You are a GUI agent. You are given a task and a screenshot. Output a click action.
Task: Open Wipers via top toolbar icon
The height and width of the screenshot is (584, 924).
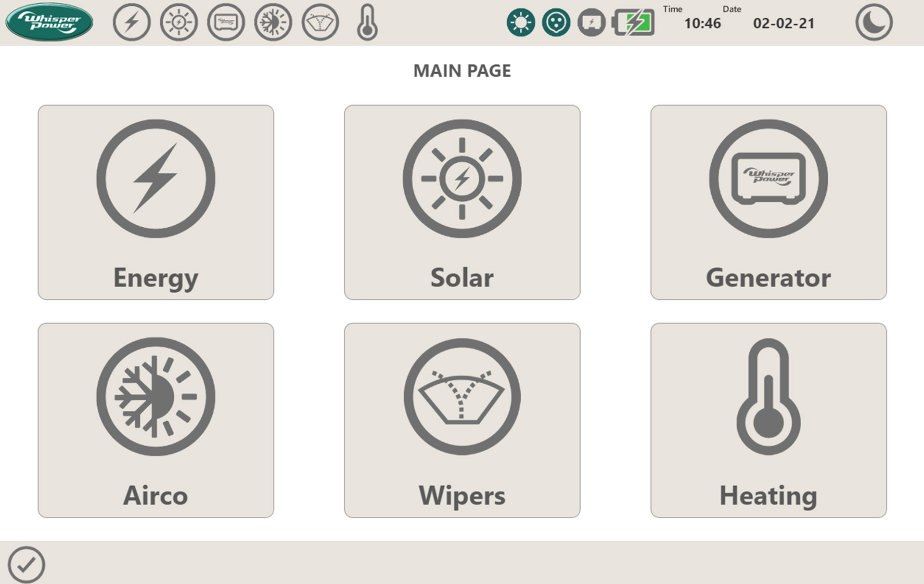click(320, 22)
